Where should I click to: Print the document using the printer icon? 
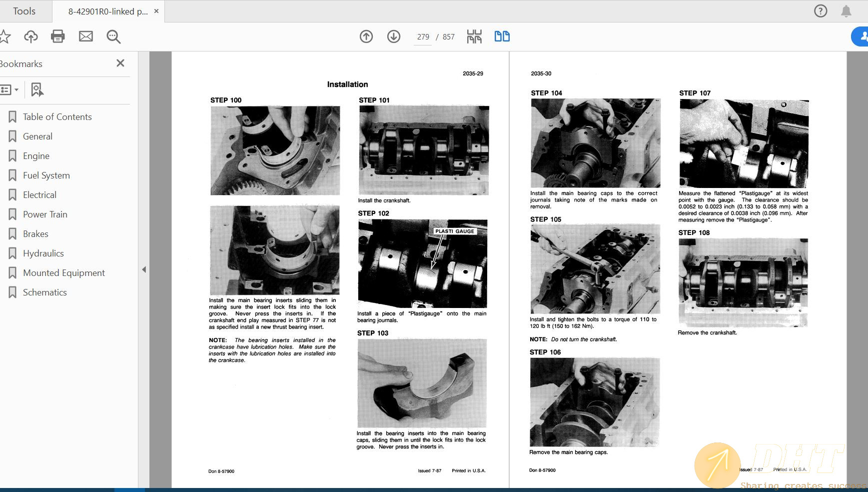(58, 36)
